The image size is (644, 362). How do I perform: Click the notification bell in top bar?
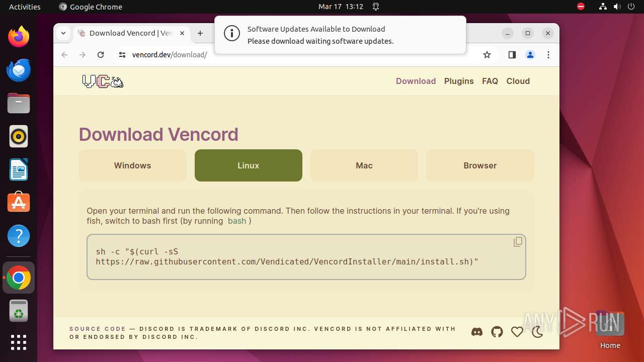[376, 7]
